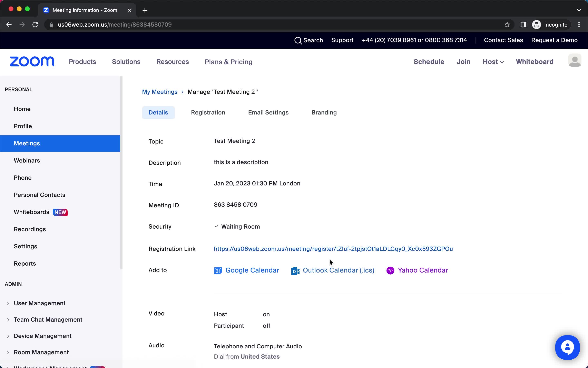Click Request a Demo
The width and height of the screenshot is (588, 368).
coord(554,40)
